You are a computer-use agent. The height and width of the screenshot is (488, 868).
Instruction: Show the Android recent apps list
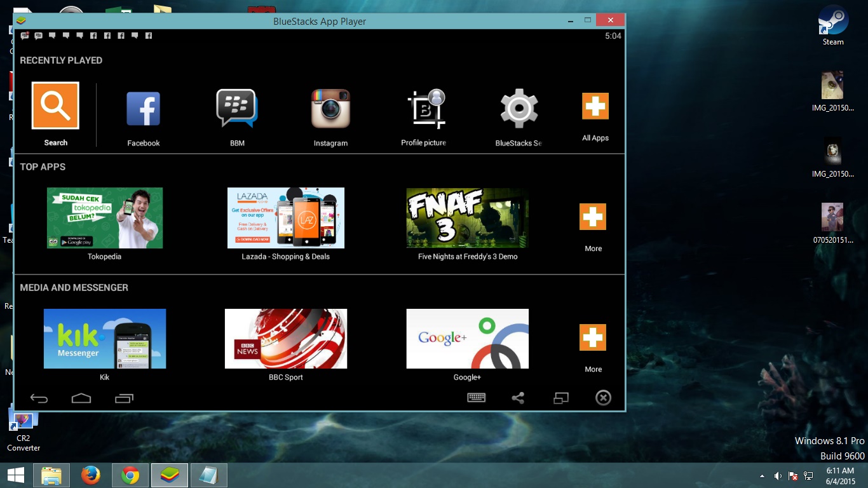tap(124, 398)
